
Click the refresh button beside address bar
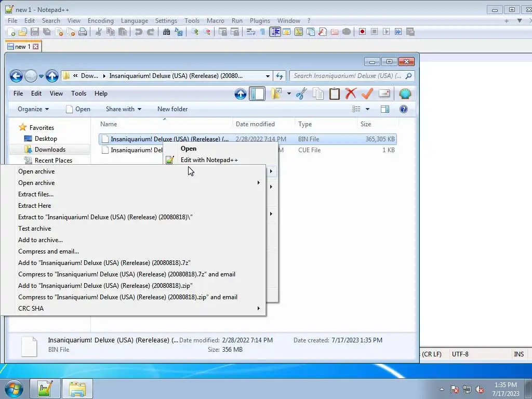tap(280, 76)
